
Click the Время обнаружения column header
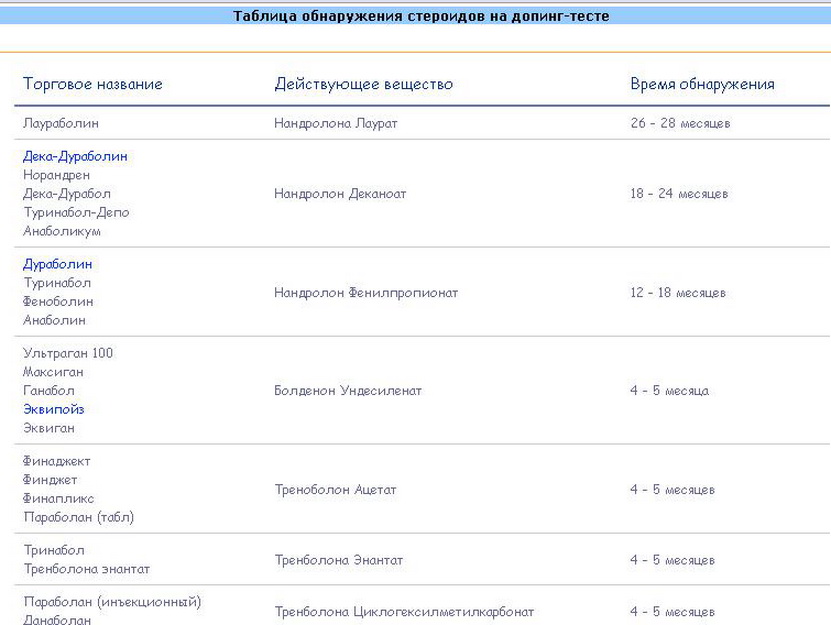tap(702, 84)
